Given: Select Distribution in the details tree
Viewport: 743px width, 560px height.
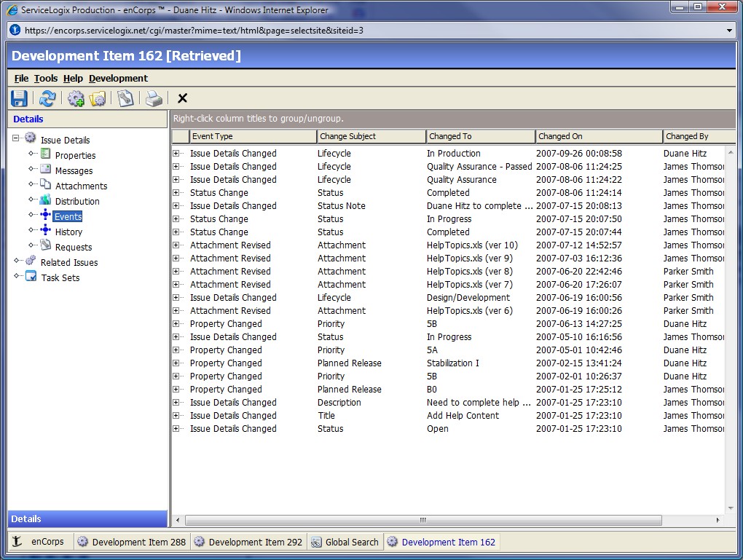Looking at the screenshot, I should (77, 202).
